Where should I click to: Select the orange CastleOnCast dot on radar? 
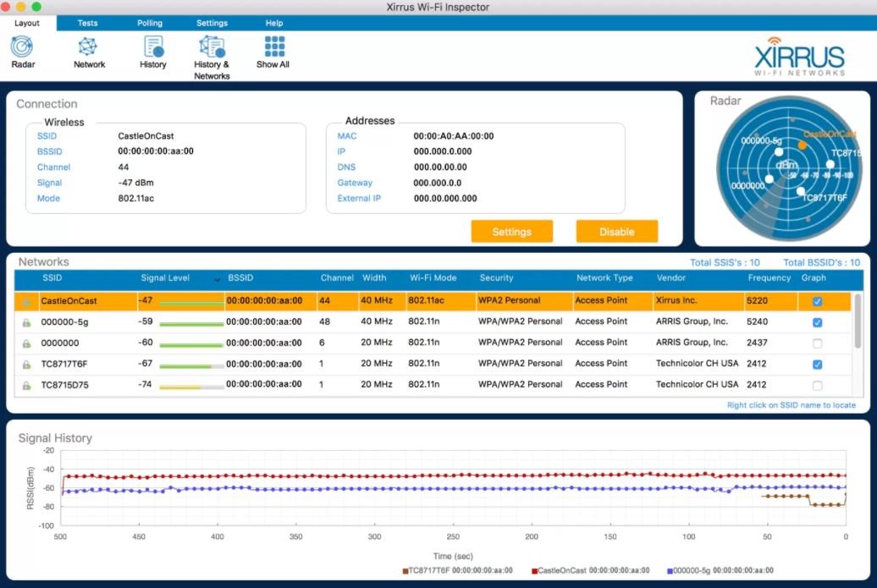(802, 146)
